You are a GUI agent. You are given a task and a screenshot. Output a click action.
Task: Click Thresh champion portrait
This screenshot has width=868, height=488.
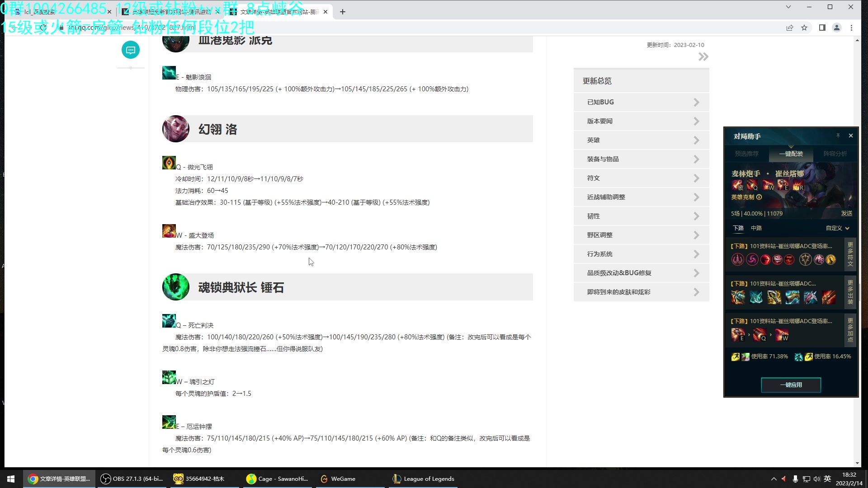click(175, 287)
